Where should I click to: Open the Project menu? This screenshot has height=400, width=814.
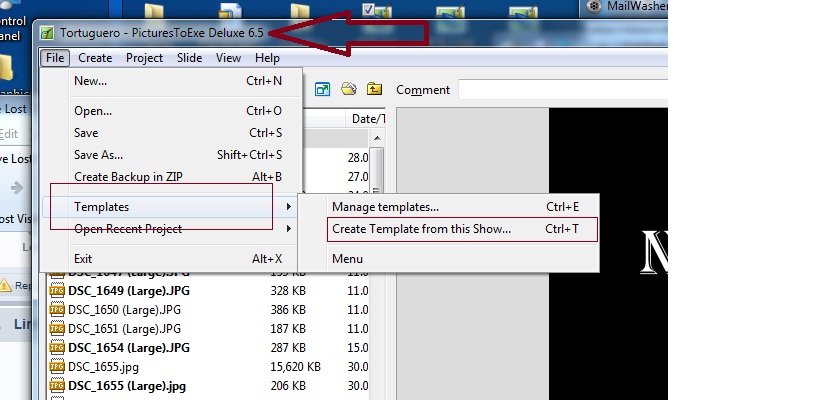click(x=144, y=58)
